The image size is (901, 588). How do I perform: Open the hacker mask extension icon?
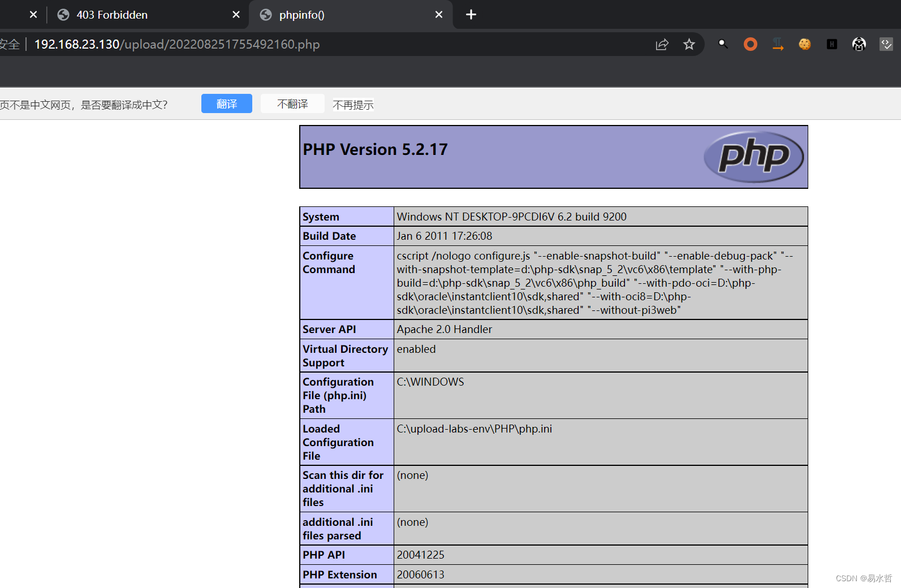click(x=859, y=44)
